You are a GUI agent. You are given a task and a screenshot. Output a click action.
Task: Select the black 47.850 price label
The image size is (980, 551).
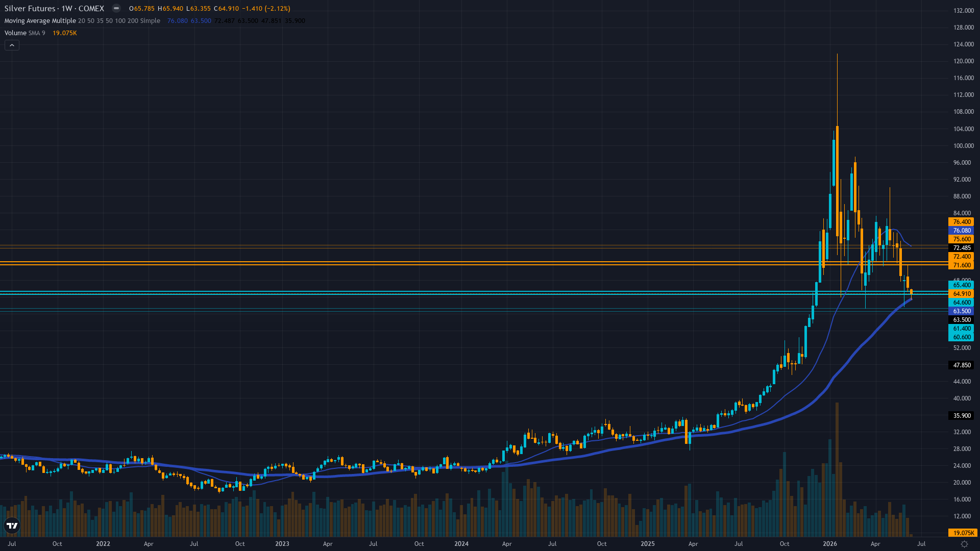(x=961, y=365)
